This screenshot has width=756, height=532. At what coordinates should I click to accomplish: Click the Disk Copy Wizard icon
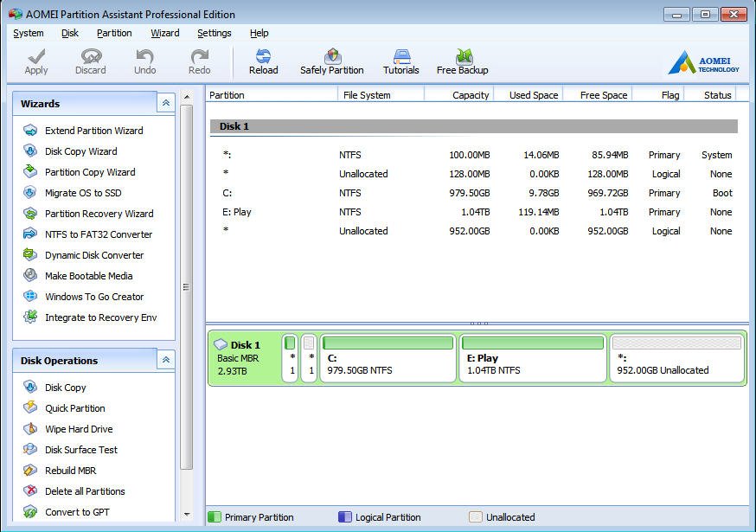[x=30, y=151]
